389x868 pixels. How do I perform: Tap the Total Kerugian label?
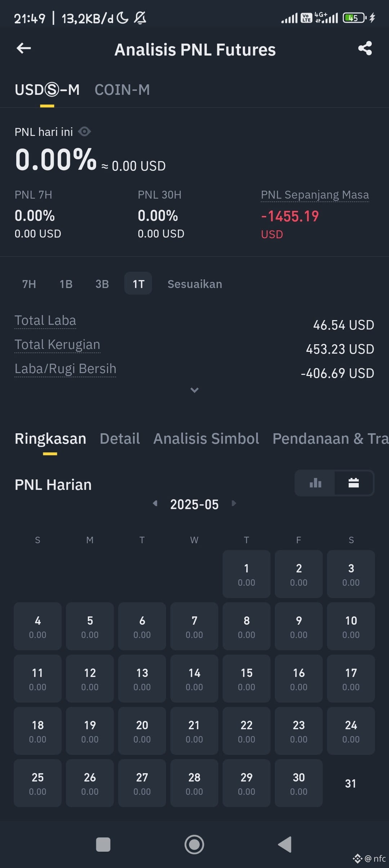pyautogui.click(x=57, y=345)
